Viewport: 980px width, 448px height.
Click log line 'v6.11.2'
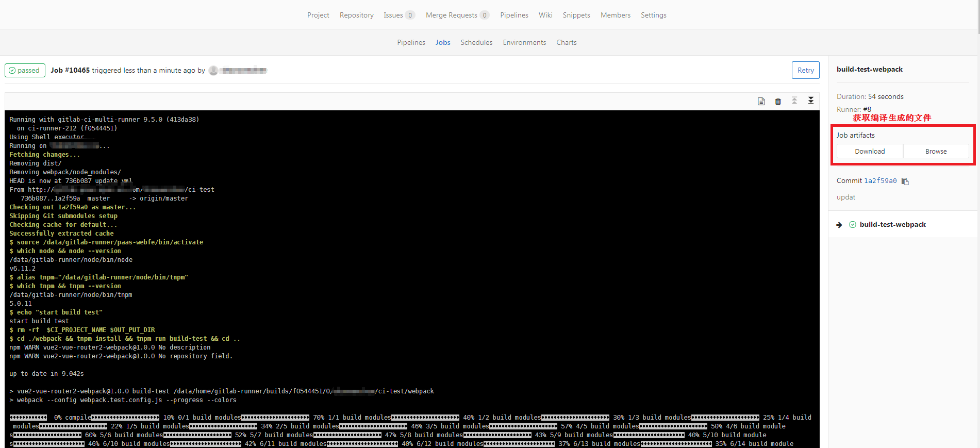tap(23, 269)
